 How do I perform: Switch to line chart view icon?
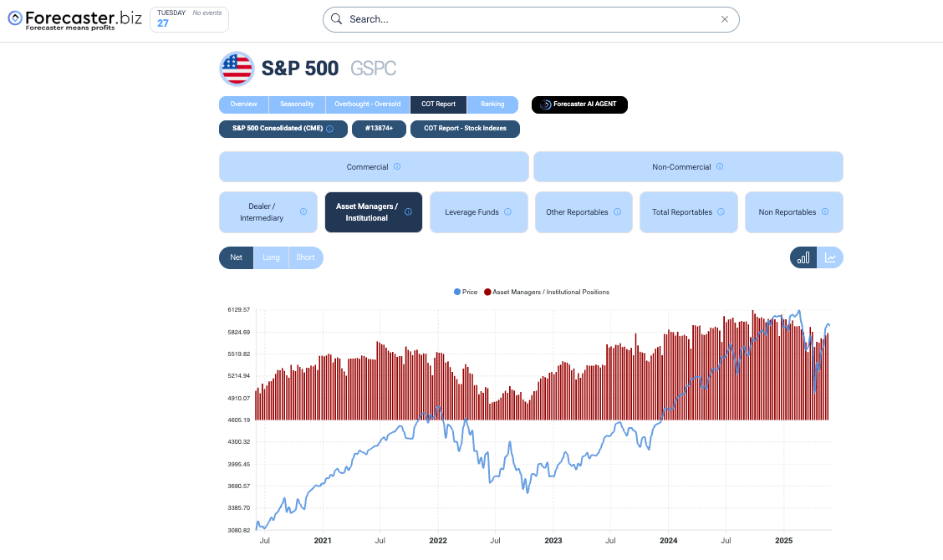(830, 257)
